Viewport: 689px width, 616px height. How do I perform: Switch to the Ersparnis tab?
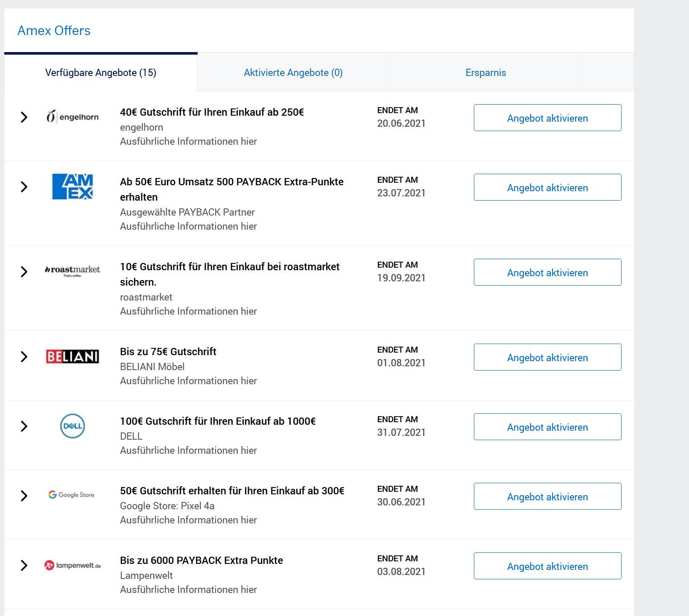(486, 73)
